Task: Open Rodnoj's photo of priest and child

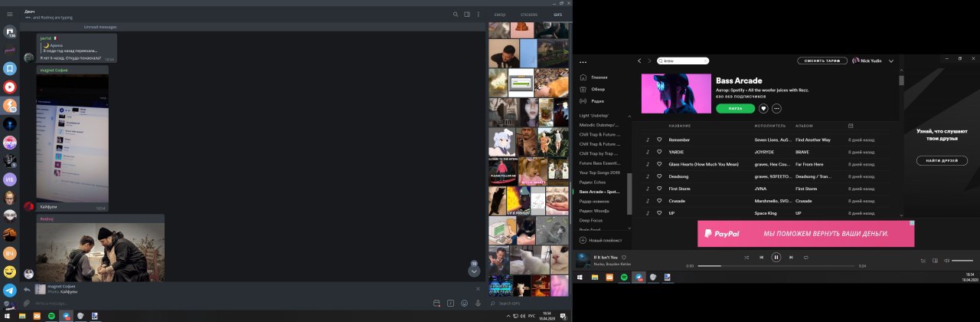Action: pos(100,252)
